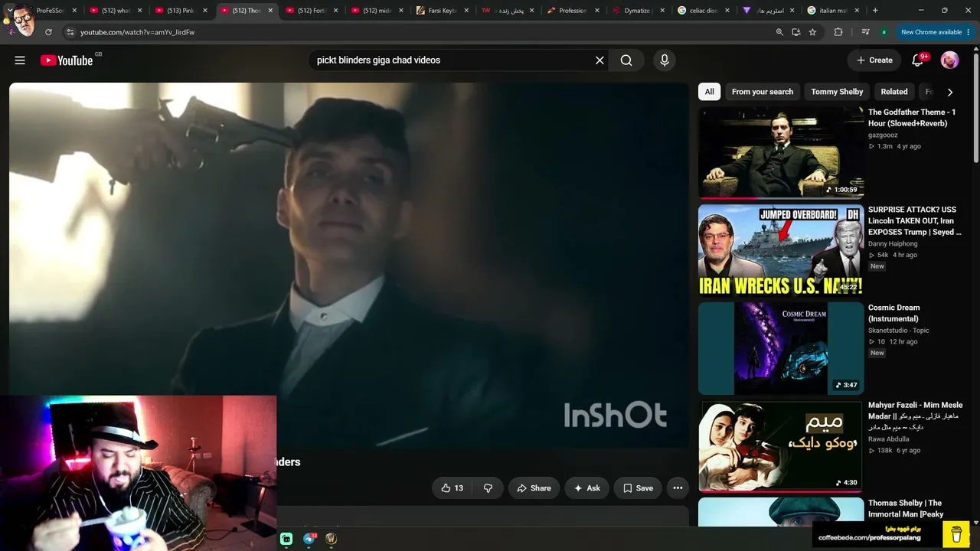This screenshot has height=551, width=980.
Task: Go to the YouTube home logo
Action: coord(67,60)
